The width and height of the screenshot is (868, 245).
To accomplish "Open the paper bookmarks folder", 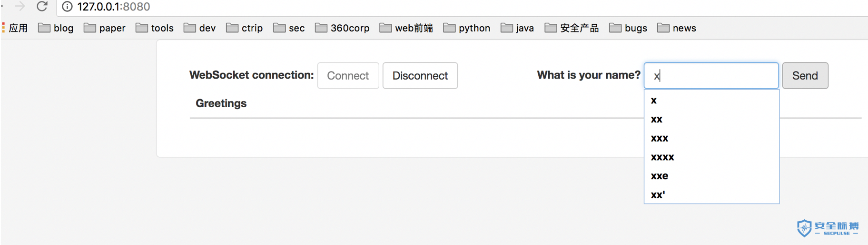I will tap(105, 28).
